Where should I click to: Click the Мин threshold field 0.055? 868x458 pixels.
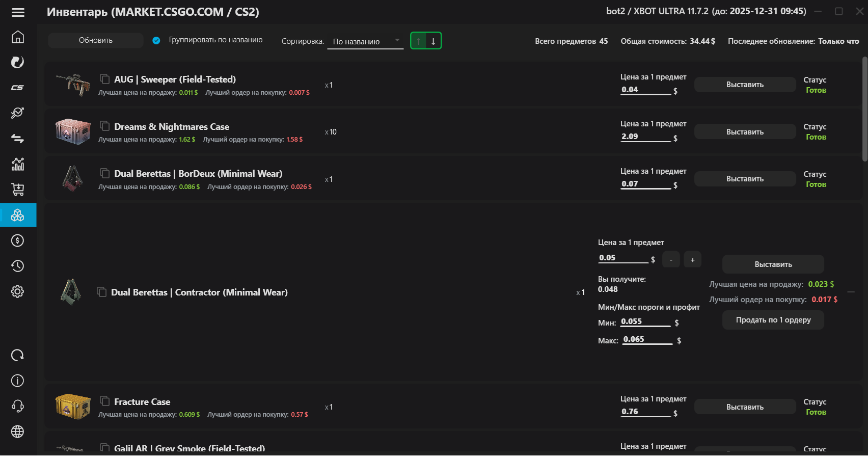(x=645, y=321)
